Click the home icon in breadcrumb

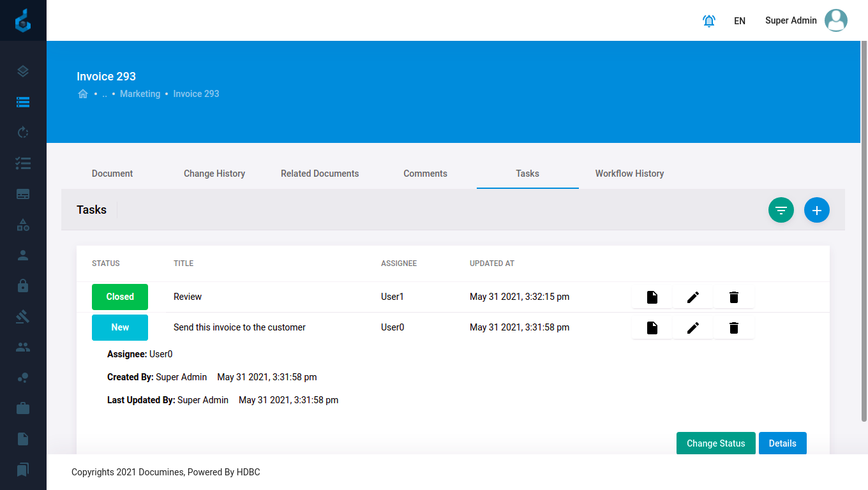[83, 94]
